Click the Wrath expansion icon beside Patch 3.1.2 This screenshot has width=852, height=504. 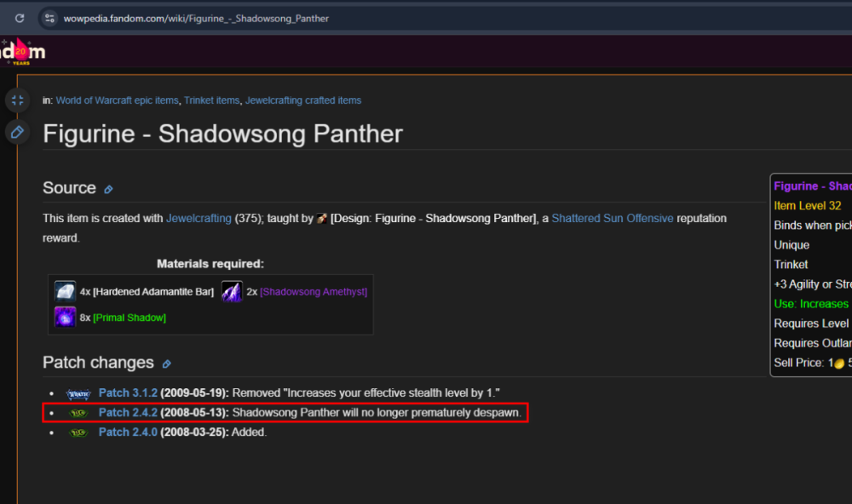tap(78, 393)
